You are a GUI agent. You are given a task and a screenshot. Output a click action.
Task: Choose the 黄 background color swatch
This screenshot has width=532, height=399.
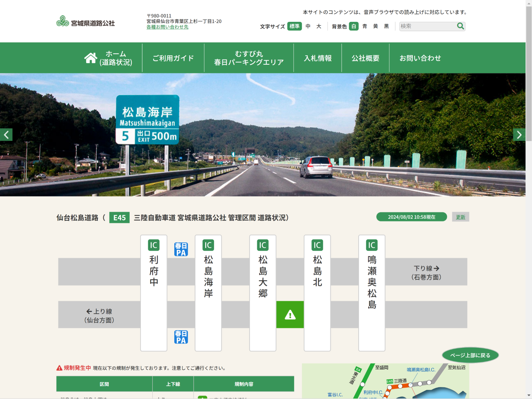(x=376, y=26)
